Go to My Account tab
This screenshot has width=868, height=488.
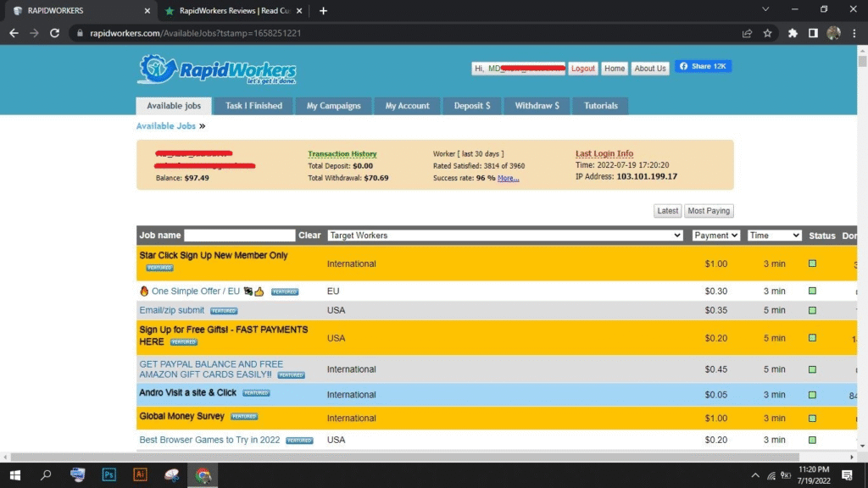407,106
